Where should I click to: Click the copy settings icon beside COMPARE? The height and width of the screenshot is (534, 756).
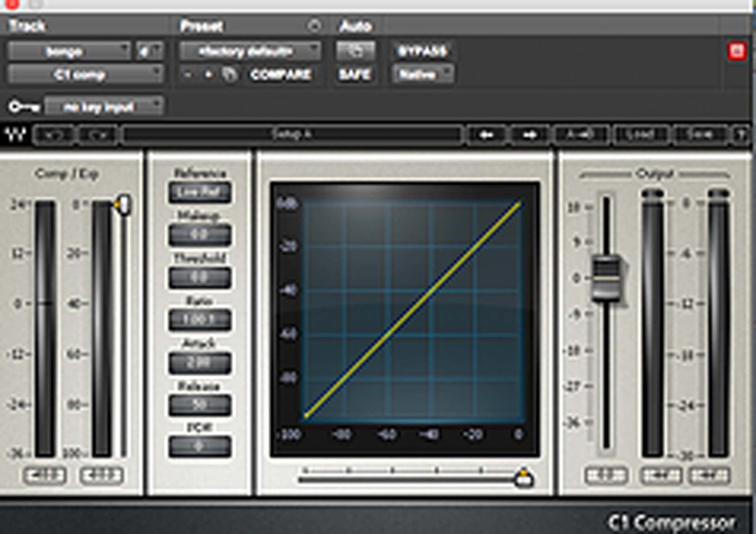point(230,75)
